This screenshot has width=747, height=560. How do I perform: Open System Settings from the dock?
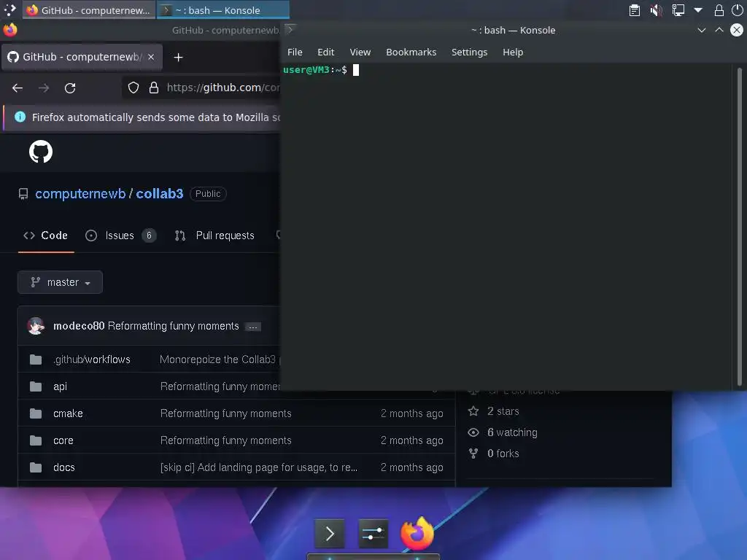pyautogui.click(x=373, y=534)
